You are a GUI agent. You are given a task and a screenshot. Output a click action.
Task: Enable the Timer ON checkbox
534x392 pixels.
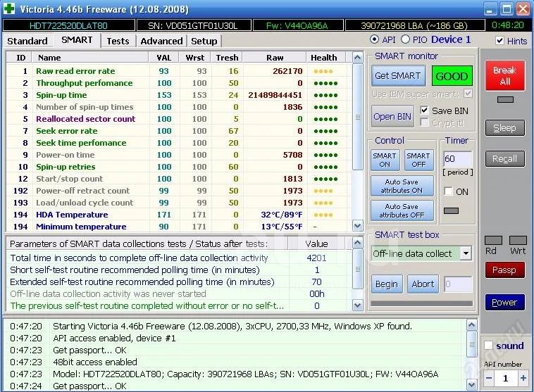(449, 191)
